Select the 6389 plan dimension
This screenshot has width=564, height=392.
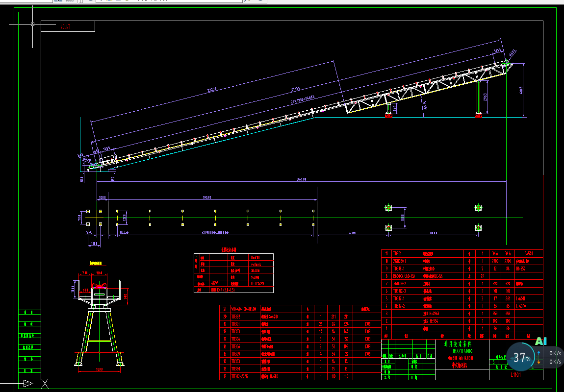[x=352, y=233]
